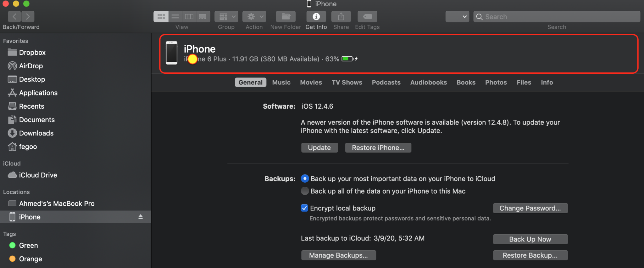The image size is (644, 268).
Task: Click Restore Backup... button
Action: tap(530, 255)
